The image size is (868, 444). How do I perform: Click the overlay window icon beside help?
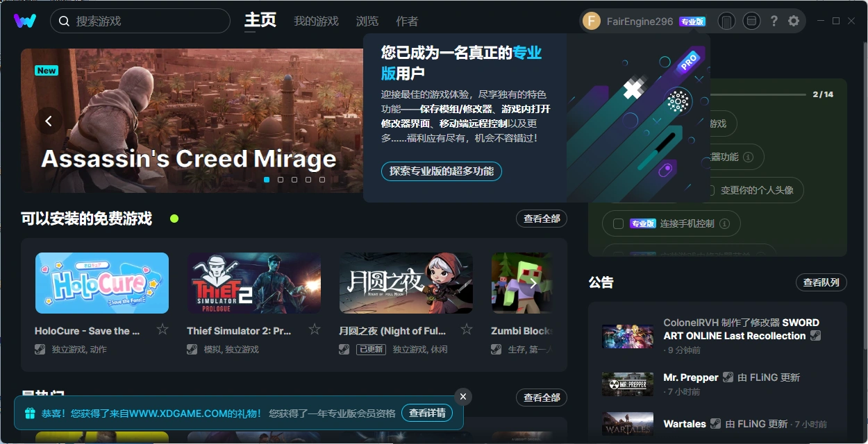point(751,22)
